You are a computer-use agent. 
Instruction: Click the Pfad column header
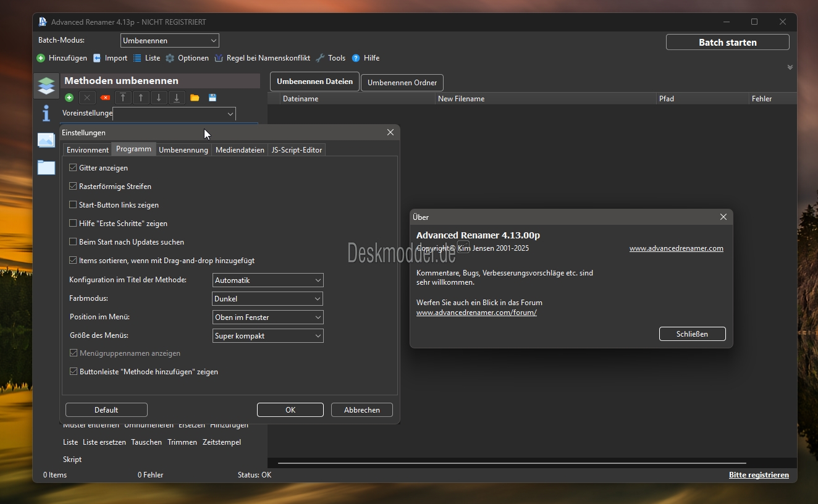[702, 98]
